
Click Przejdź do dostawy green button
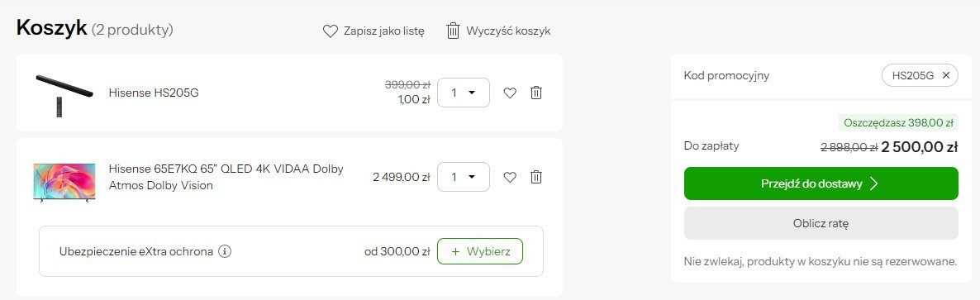click(821, 183)
